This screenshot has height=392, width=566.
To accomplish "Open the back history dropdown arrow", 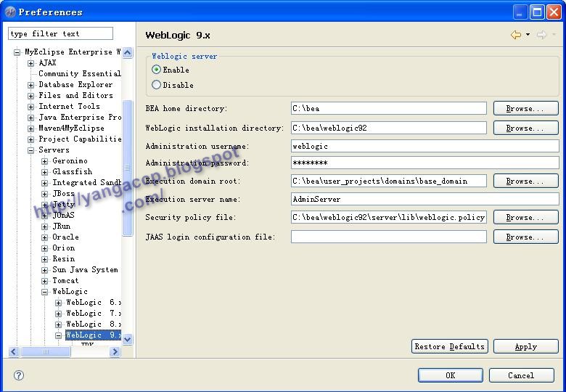I will [528, 35].
